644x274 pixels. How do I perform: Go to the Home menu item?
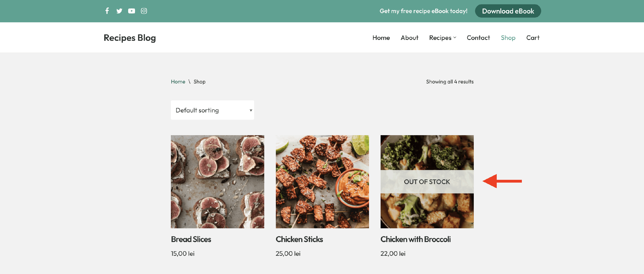(x=381, y=38)
